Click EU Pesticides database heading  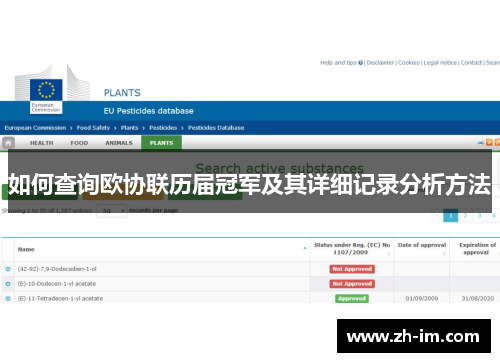(x=149, y=111)
